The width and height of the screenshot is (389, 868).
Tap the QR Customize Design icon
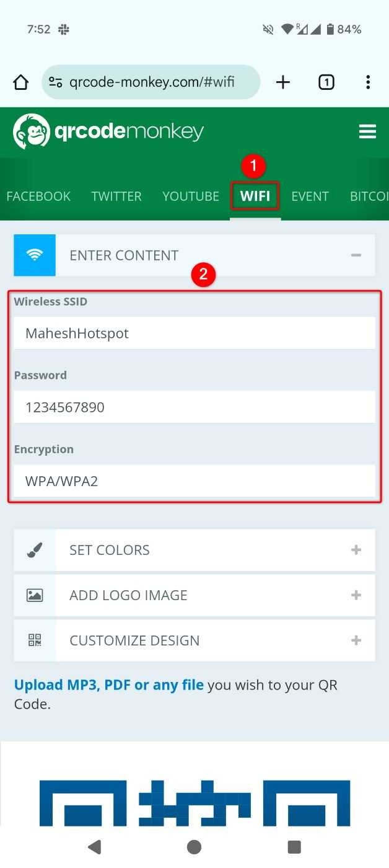point(35,640)
